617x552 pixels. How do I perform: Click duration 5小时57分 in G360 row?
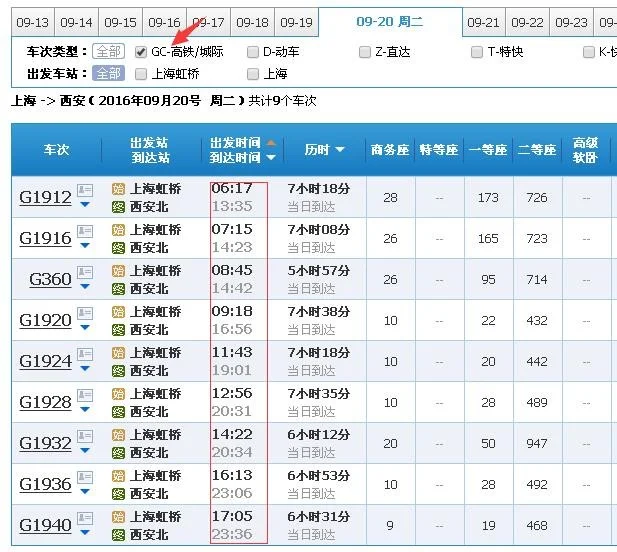[319, 271]
